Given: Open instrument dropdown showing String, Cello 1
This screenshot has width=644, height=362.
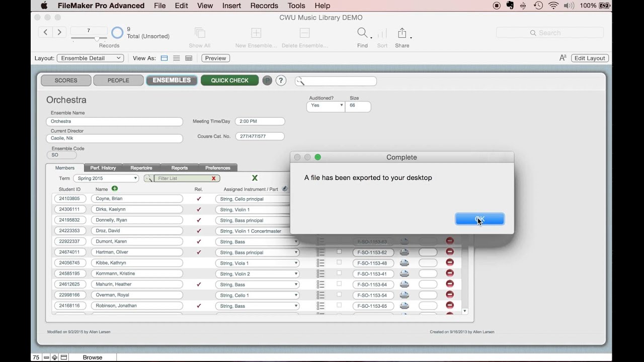Looking at the screenshot, I should (x=258, y=295).
